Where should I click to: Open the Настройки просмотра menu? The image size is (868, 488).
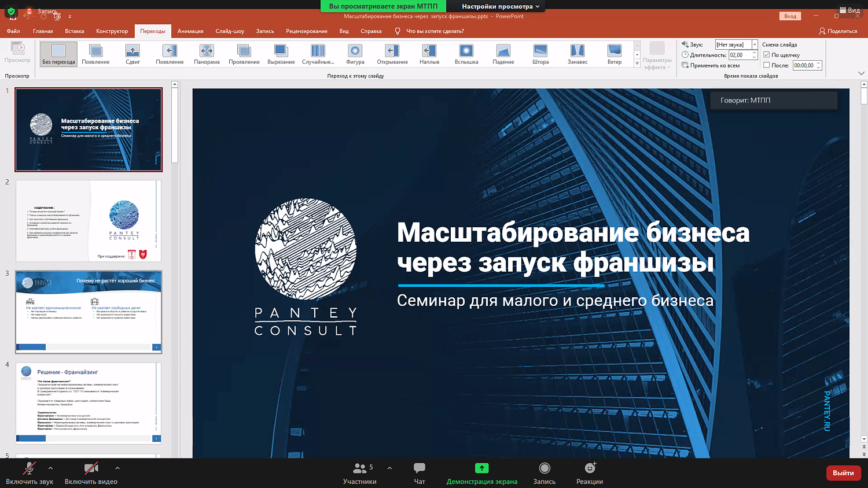coord(499,6)
